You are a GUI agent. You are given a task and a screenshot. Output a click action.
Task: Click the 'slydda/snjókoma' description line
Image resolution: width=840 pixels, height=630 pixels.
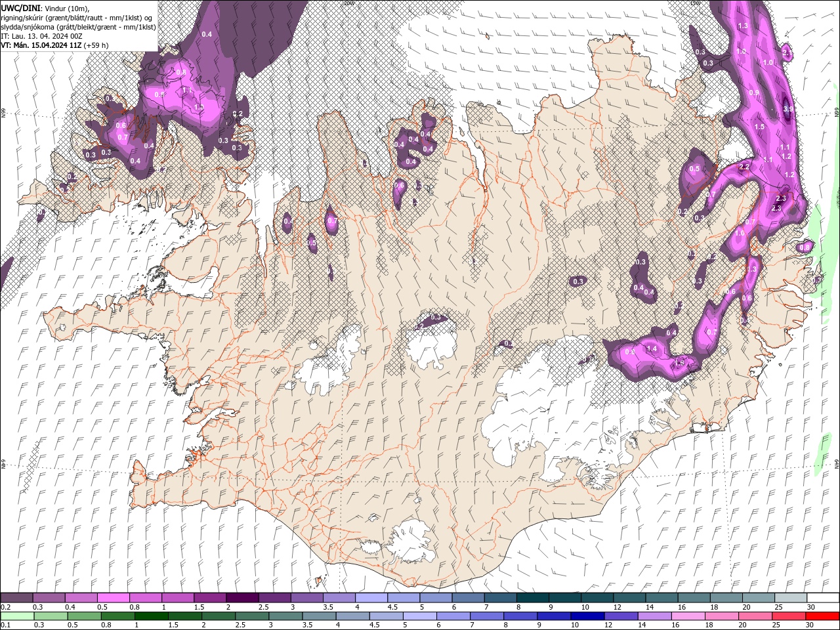[78, 27]
